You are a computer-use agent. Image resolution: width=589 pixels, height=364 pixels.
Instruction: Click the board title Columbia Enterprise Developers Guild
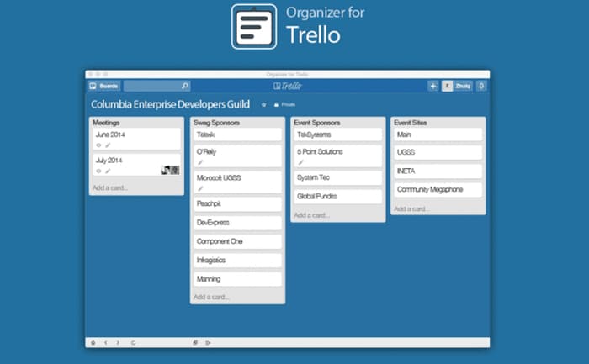(x=170, y=104)
